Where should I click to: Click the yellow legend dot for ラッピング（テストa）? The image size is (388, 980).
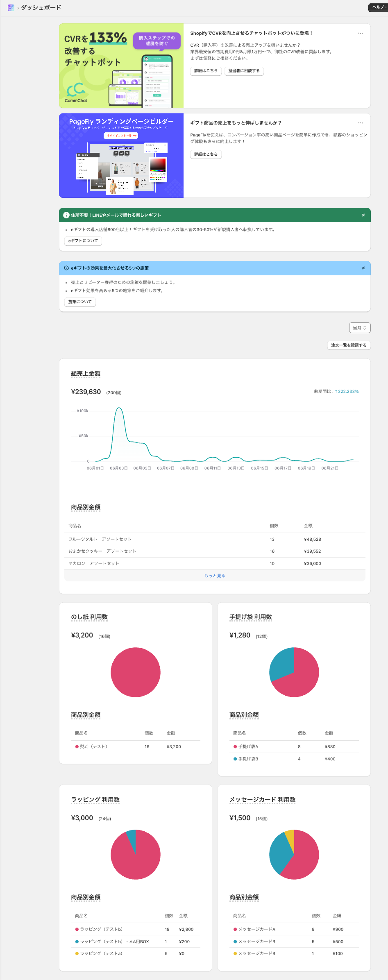coord(77,953)
